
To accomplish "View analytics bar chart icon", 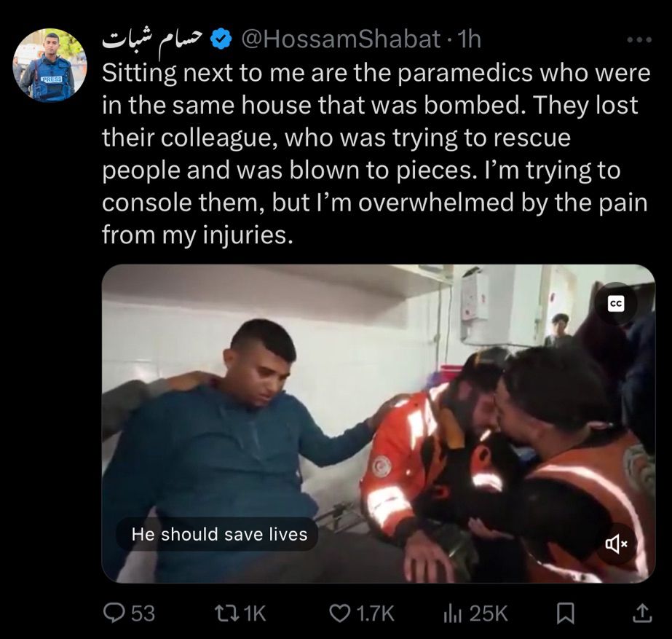I will click(x=451, y=613).
